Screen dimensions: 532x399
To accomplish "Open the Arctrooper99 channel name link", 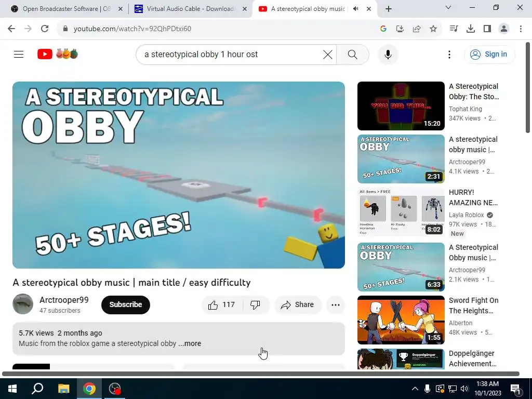I will tap(64, 300).
